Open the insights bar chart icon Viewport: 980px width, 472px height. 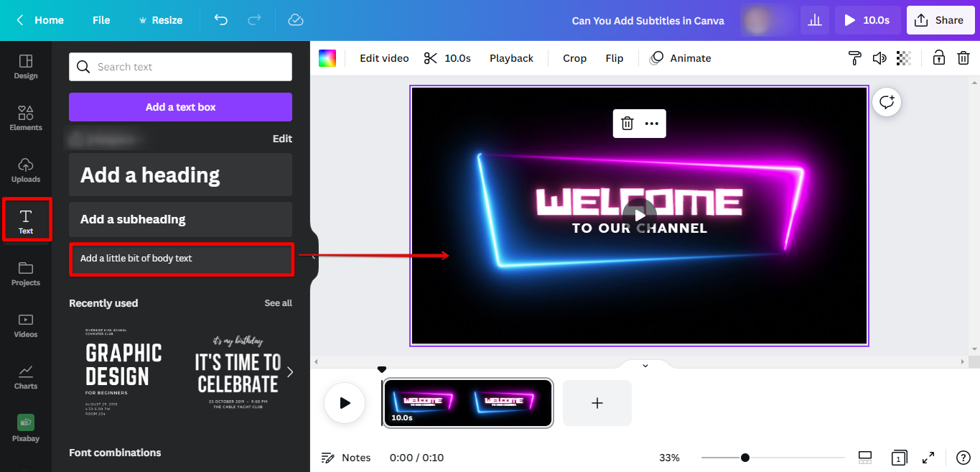(x=815, y=20)
